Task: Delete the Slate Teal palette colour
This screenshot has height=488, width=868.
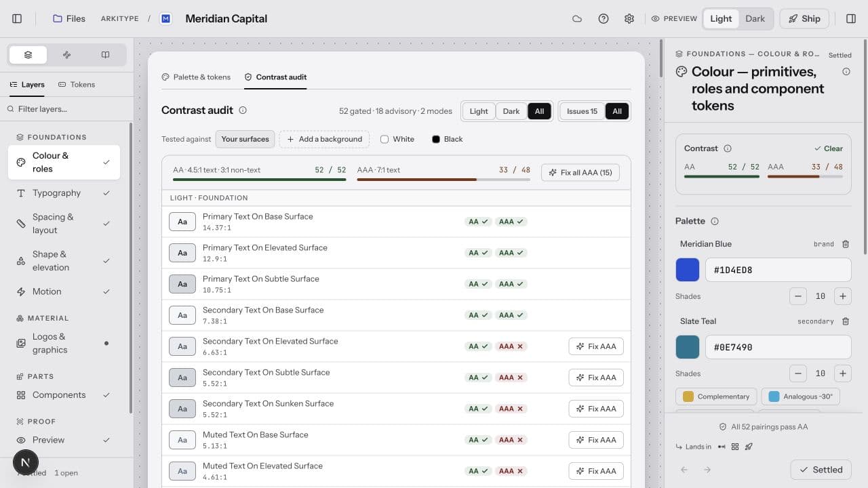Action: [x=845, y=321]
